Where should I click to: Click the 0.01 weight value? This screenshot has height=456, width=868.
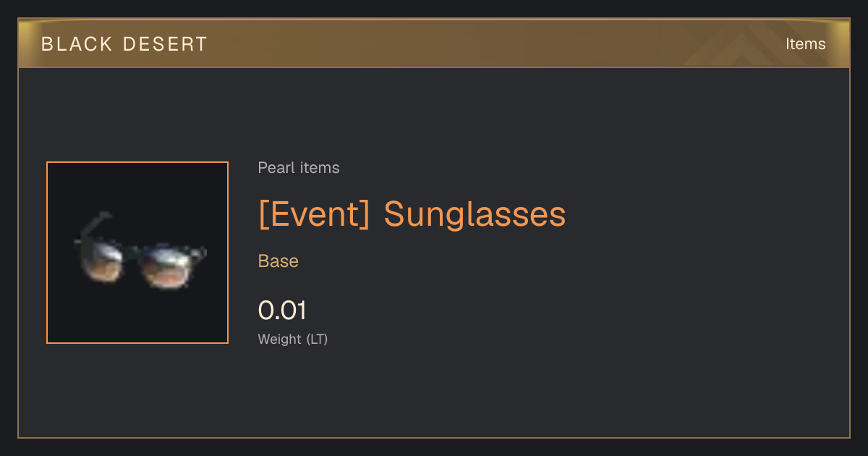click(x=282, y=311)
